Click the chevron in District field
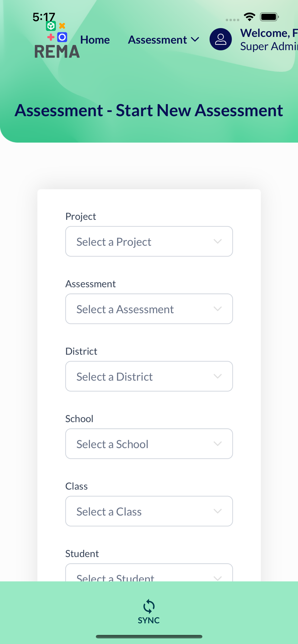This screenshot has width=298, height=644. (218, 376)
